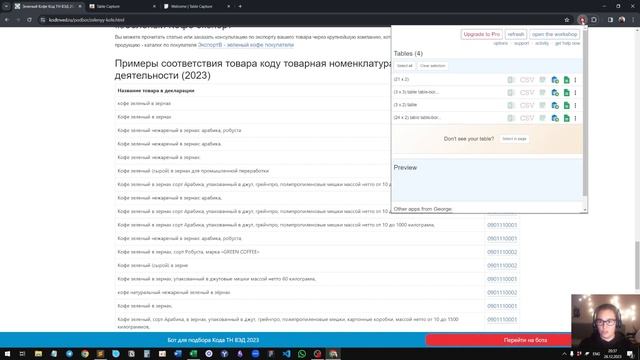The width and height of the screenshot is (640, 360).
Task: Download the (3 x 3) table as CSV
Action: click(x=527, y=93)
